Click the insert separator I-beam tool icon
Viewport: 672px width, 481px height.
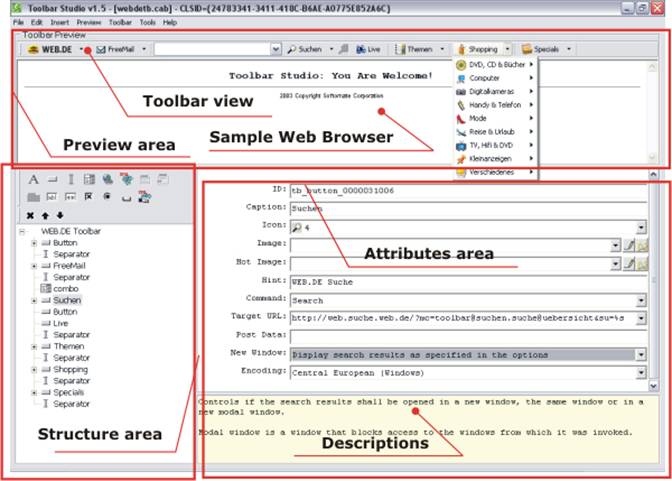71,179
